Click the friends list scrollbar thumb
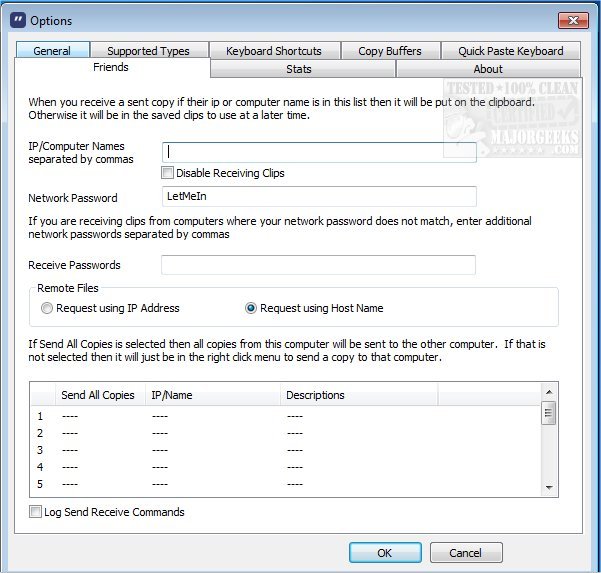 [548, 413]
